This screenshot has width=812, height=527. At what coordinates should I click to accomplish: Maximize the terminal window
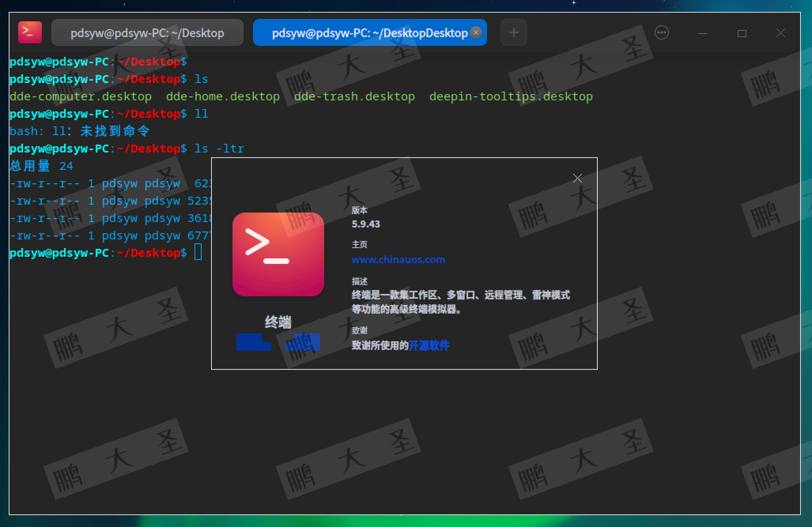click(x=742, y=33)
